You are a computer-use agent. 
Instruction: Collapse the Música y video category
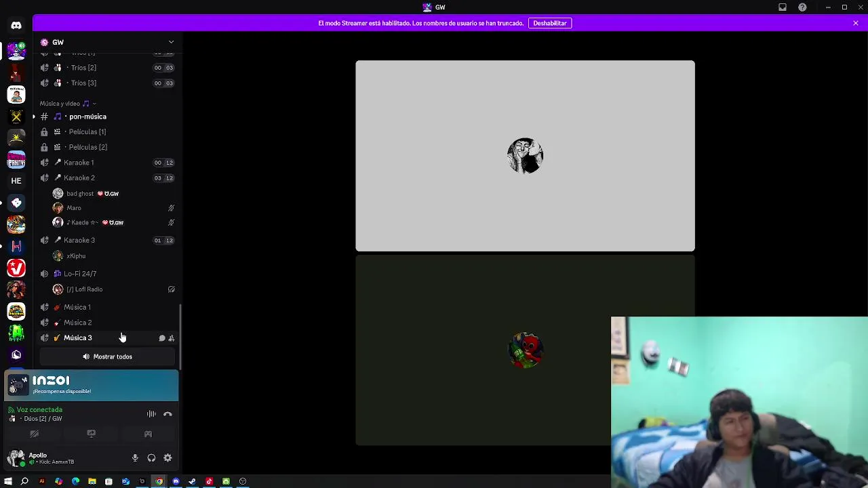[x=67, y=104]
